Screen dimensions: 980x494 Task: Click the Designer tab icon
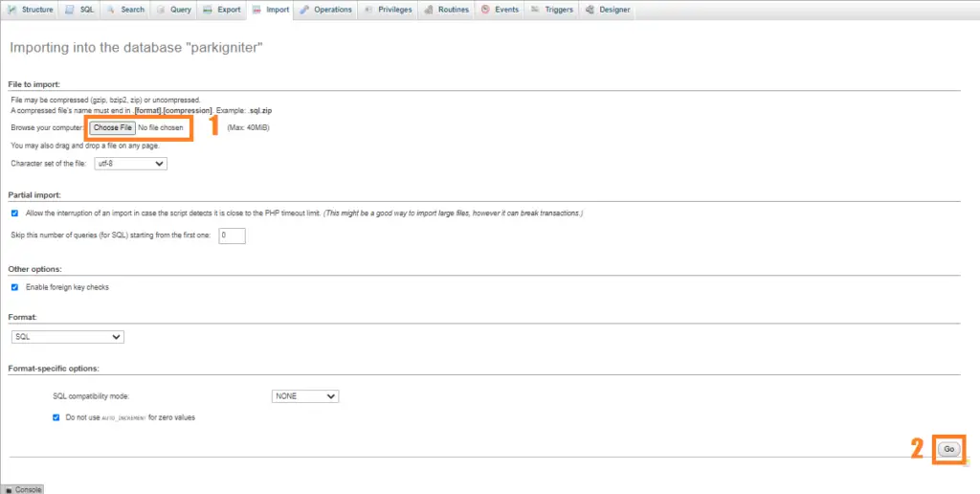click(x=590, y=10)
